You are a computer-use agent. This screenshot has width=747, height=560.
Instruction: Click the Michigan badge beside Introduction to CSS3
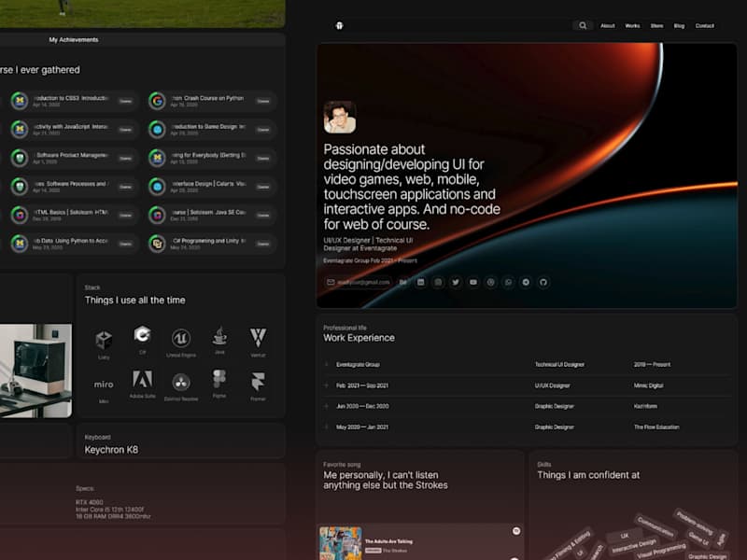[20, 101]
